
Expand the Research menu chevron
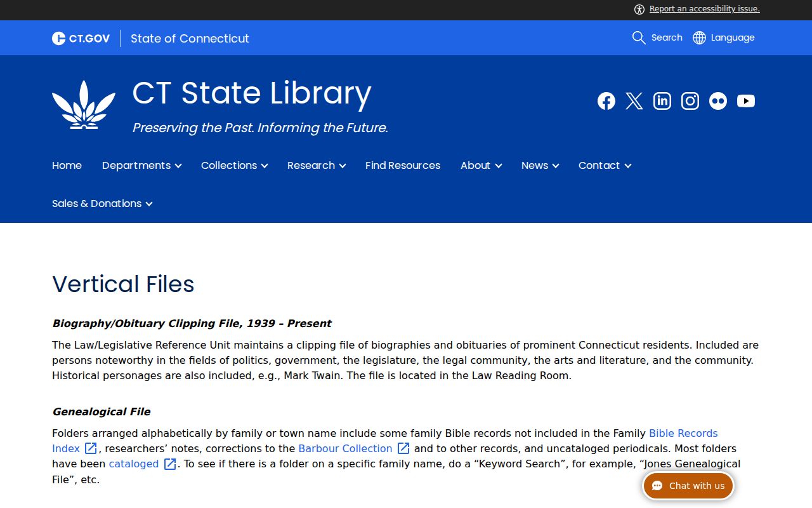click(343, 166)
